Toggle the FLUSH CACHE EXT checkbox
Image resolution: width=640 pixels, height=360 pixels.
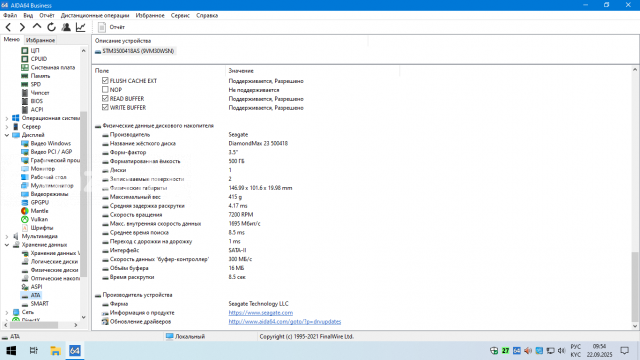[x=105, y=80]
